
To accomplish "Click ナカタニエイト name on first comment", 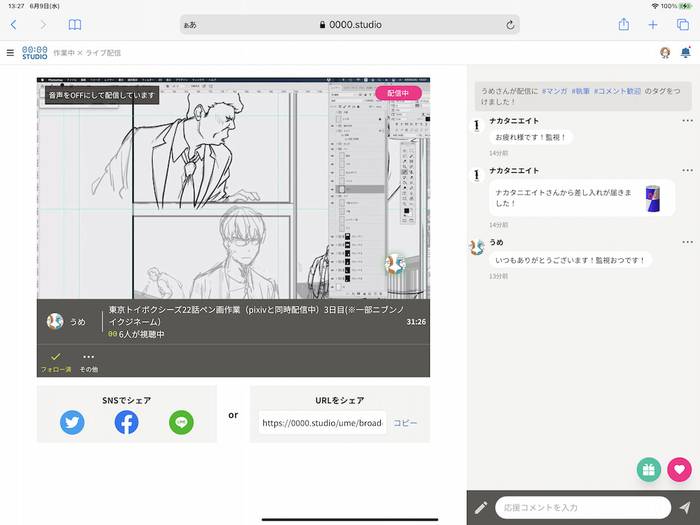I will tap(514, 121).
